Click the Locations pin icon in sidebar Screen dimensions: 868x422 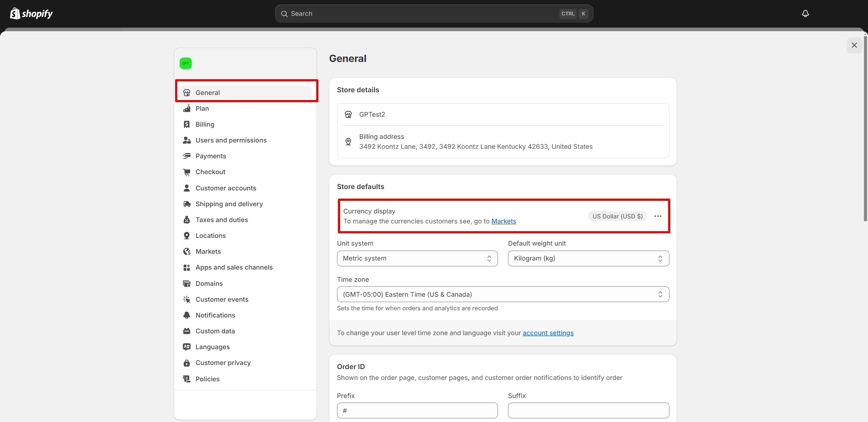pos(186,236)
